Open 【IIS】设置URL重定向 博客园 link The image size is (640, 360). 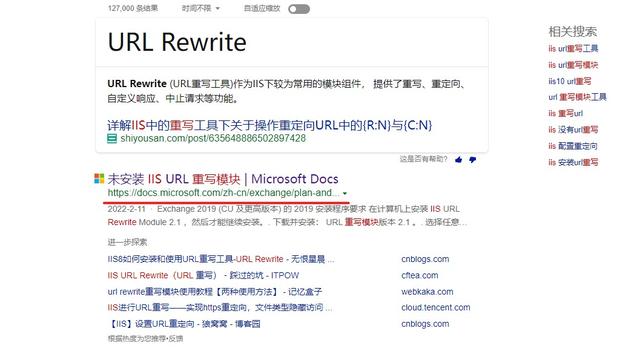click(184, 324)
